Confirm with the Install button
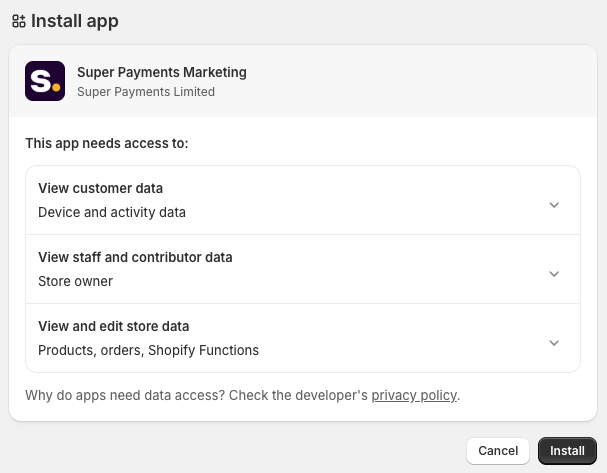The image size is (607, 473). point(567,451)
